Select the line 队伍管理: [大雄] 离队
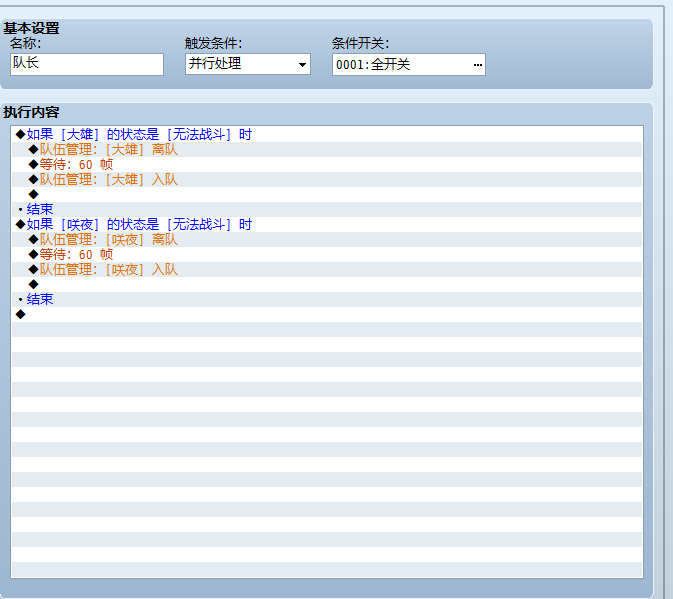The width and height of the screenshot is (673, 599). pyautogui.click(x=327, y=150)
